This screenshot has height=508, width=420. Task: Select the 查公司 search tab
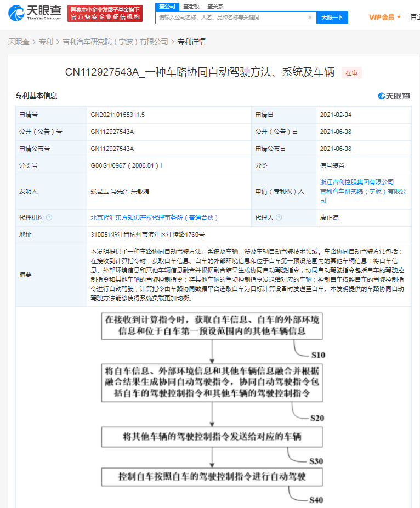tap(167, 6)
